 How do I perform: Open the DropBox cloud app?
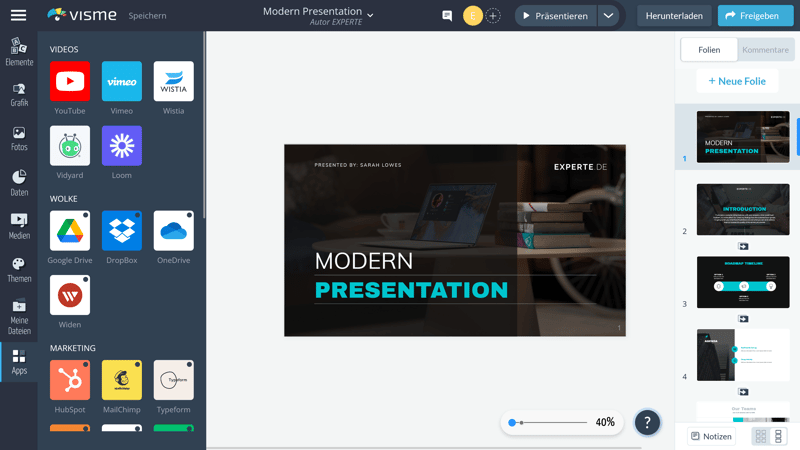pyautogui.click(x=122, y=231)
